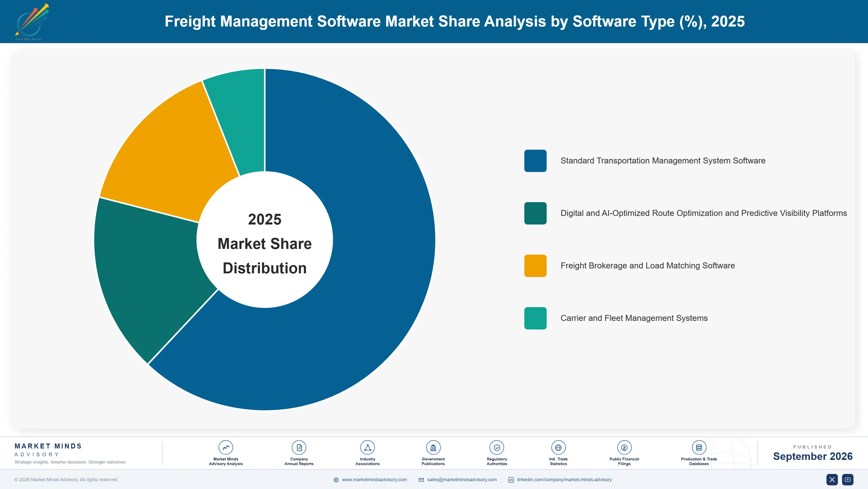This screenshot has height=489, width=868.
Task: Click the teal Carrier and Fleet legend swatch
Action: tap(535, 318)
